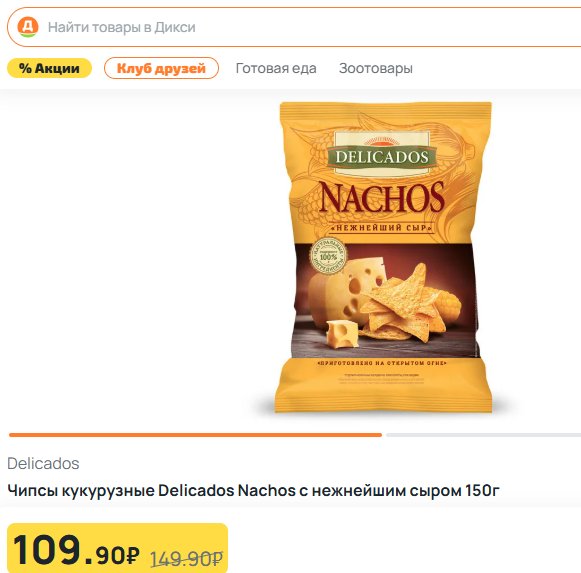This screenshot has width=581, height=573.
Task: Click the 'Нежнейший сыр' label on the bag
Action: coord(382,228)
